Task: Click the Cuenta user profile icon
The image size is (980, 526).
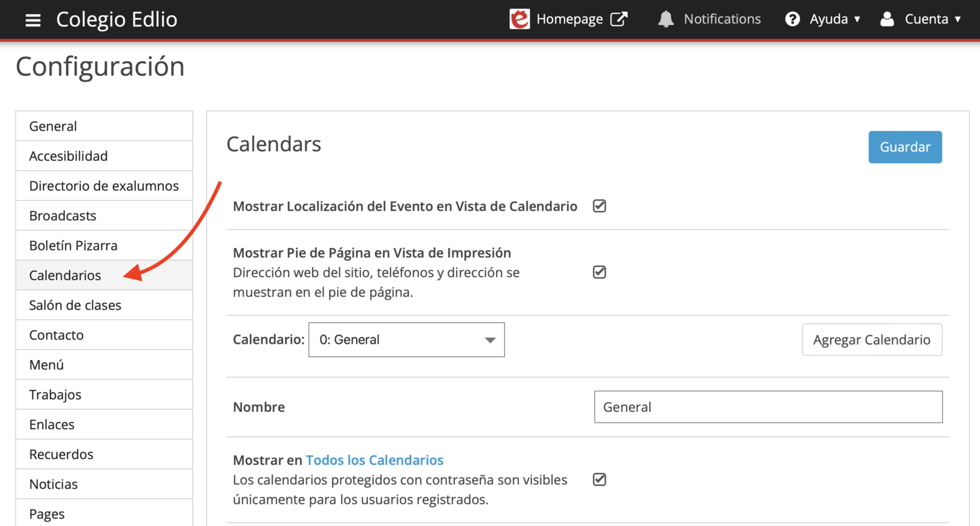Action: (x=887, y=18)
